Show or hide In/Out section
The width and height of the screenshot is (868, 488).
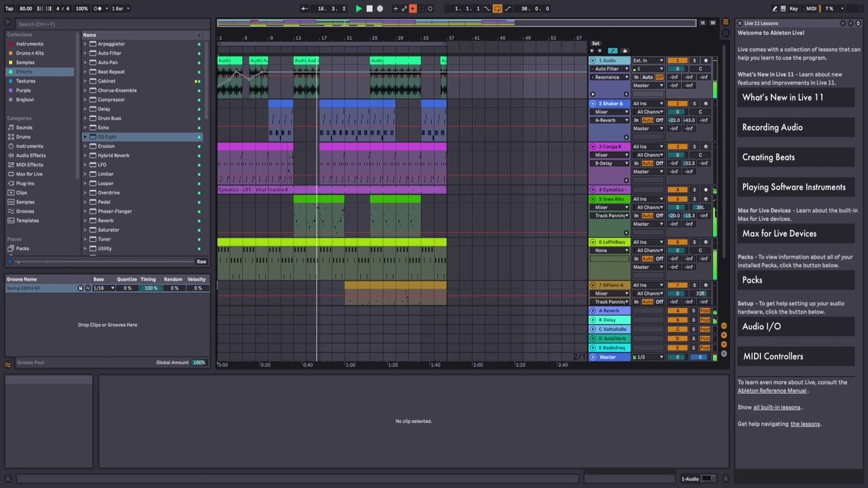pyautogui.click(x=724, y=326)
